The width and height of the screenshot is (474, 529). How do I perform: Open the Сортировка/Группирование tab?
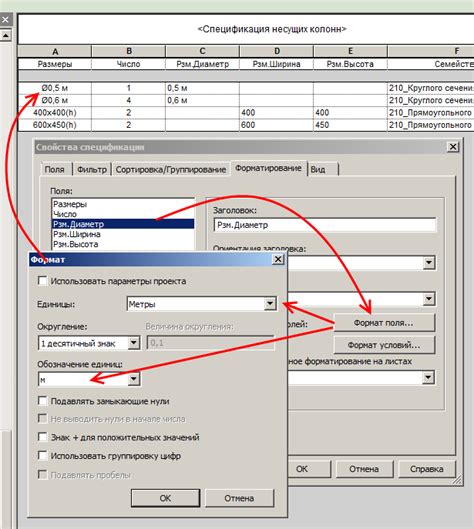click(170, 169)
